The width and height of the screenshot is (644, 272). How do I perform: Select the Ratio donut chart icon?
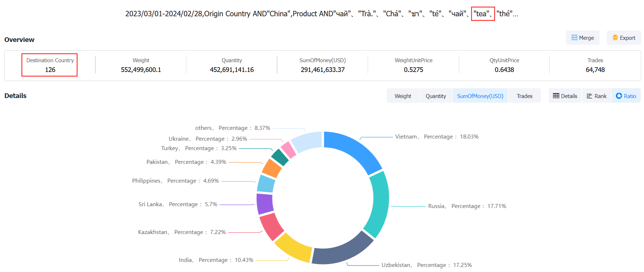619,96
